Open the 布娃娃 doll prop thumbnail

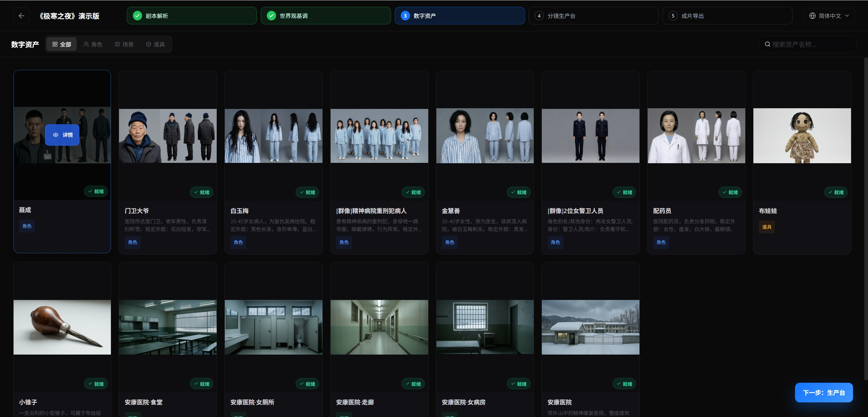click(x=802, y=136)
